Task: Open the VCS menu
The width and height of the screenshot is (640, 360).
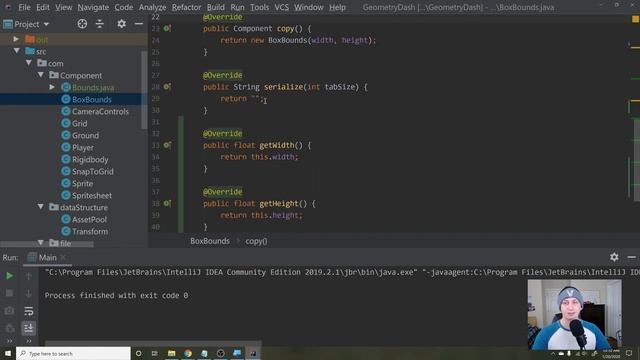Action: pyautogui.click(x=281, y=7)
